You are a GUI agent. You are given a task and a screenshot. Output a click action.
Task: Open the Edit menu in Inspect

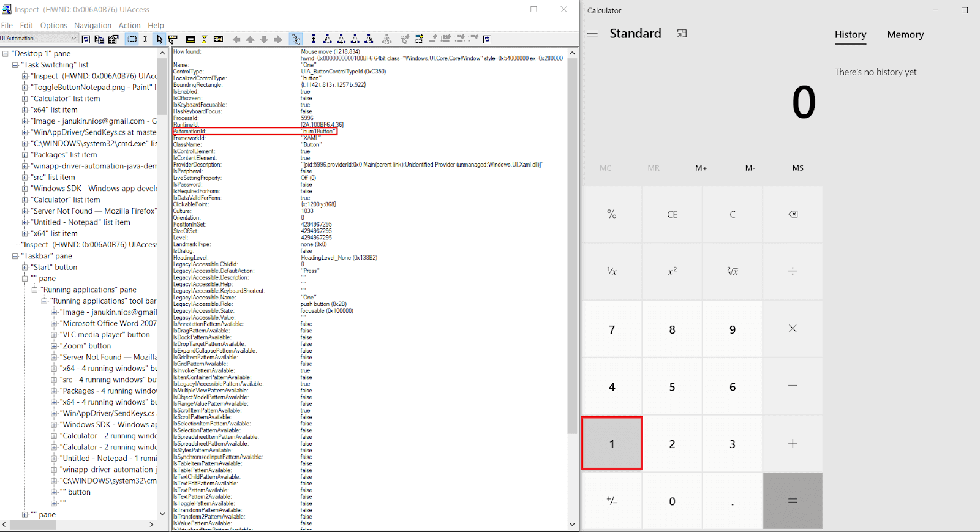tap(26, 26)
